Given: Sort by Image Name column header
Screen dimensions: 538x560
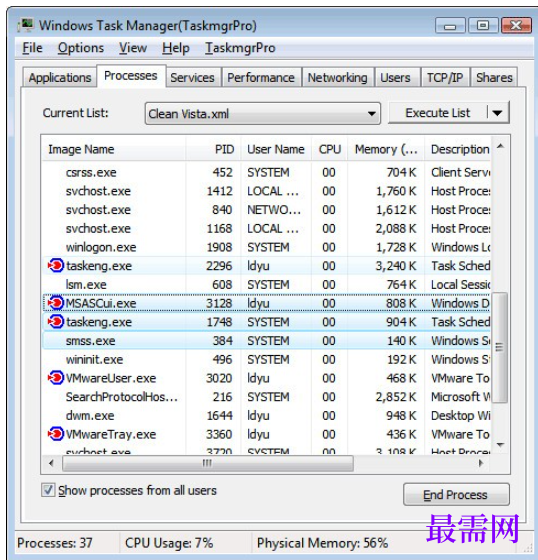Looking at the screenshot, I should pyautogui.click(x=114, y=149).
